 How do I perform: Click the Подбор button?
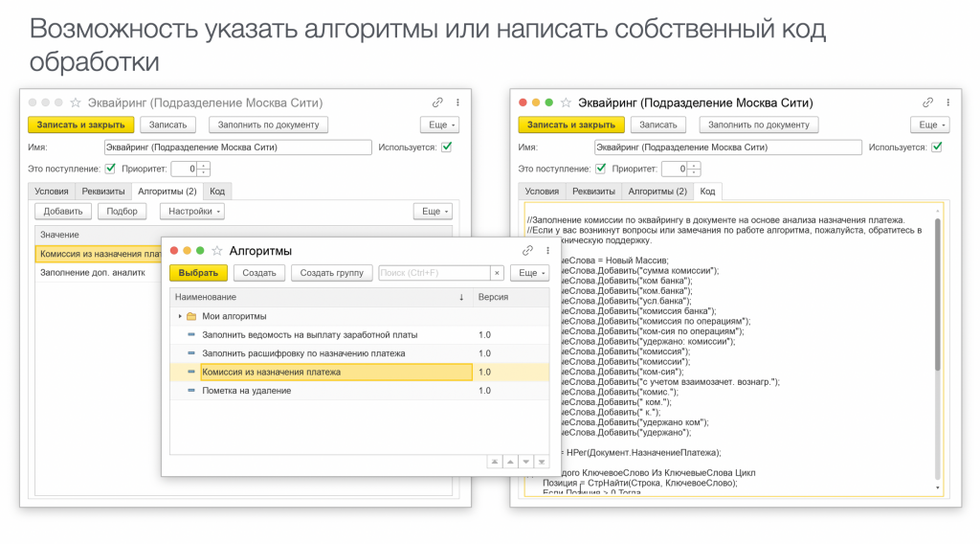122,212
